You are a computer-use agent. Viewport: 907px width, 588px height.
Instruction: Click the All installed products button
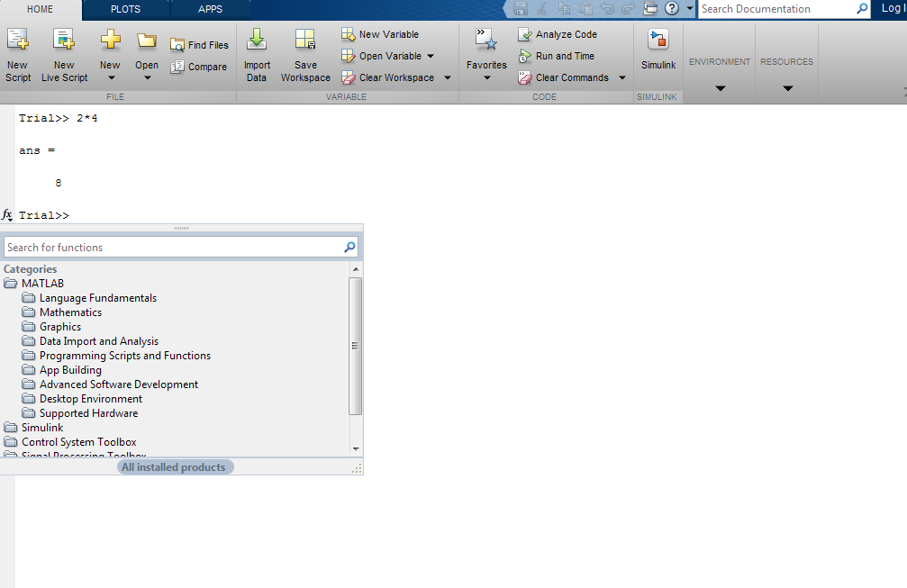tap(174, 466)
